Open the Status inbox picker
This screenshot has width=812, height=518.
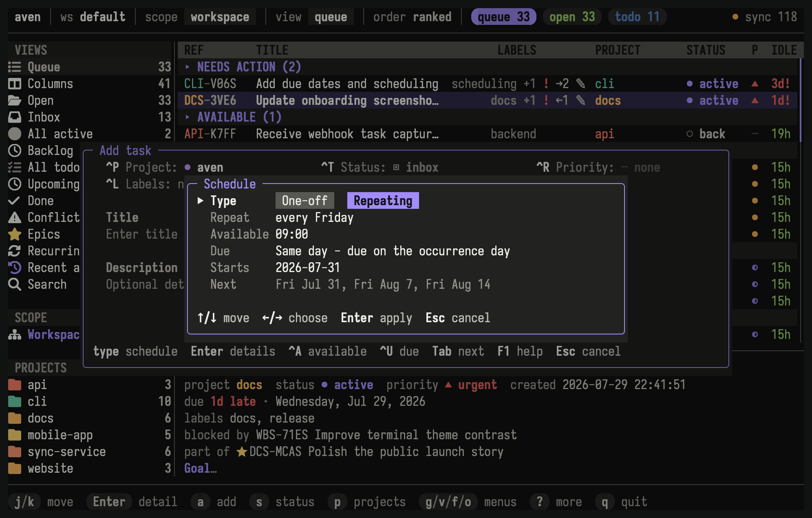coord(380,167)
